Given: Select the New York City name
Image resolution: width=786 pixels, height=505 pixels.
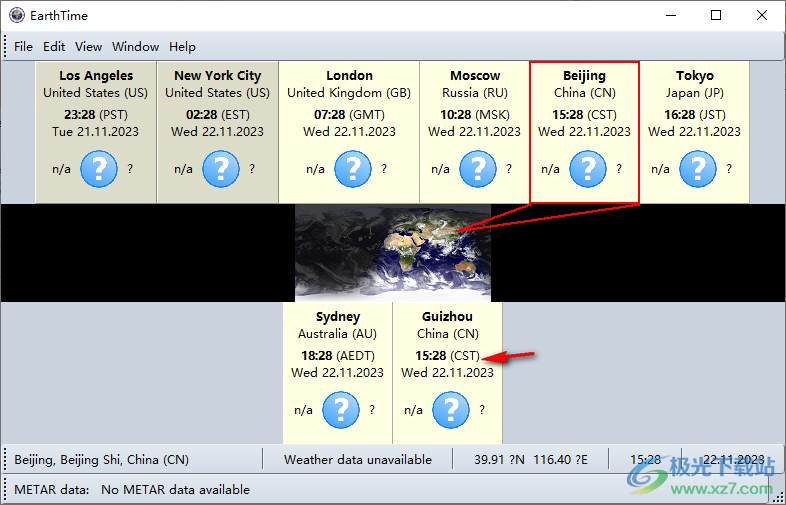Looking at the screenshot, I should pos(218,76).
